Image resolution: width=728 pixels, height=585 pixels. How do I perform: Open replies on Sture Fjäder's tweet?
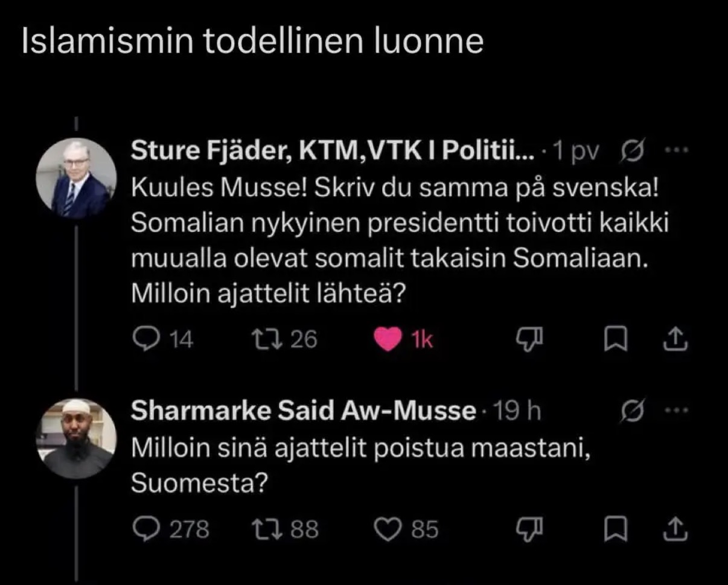point(162,340)
